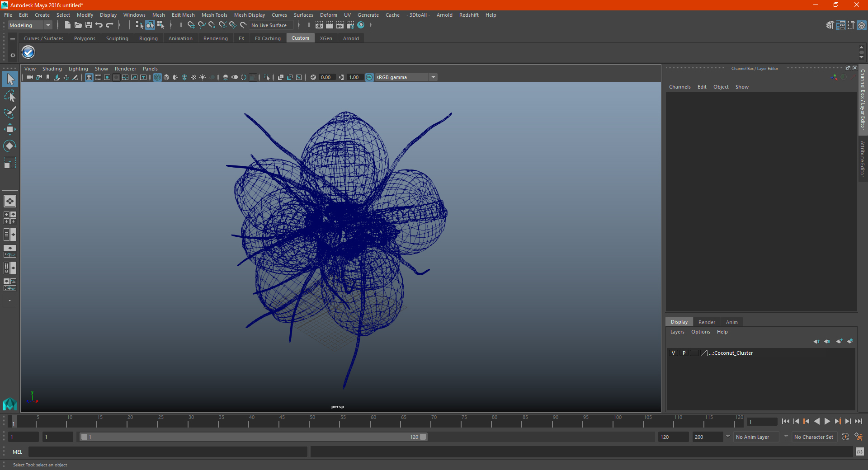Open Channels menu in Channel Box
This screenshot has width=868, height=470.
[x=679, y=87]
